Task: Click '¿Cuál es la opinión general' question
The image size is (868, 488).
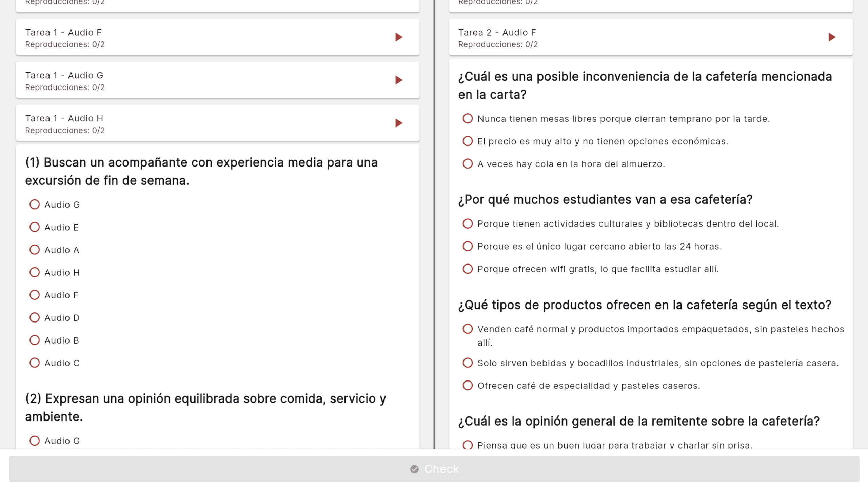Action: [639, 421]
